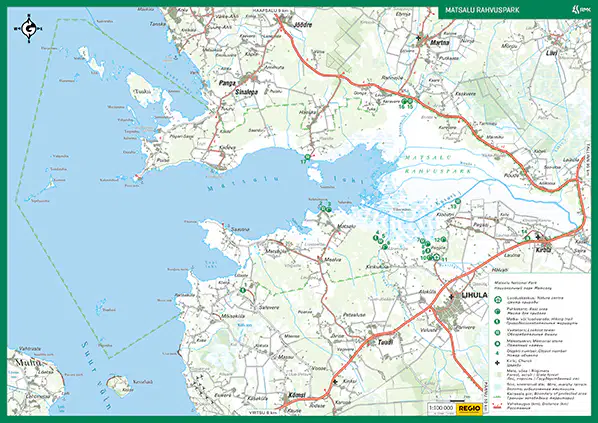Click the church cross at Martna

(419, 38)
